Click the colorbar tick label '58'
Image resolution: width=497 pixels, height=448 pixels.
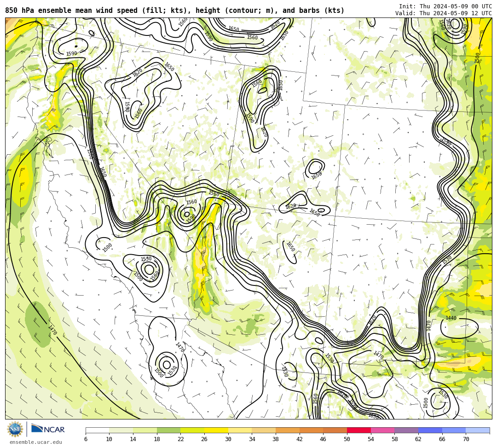coord(394,439)
